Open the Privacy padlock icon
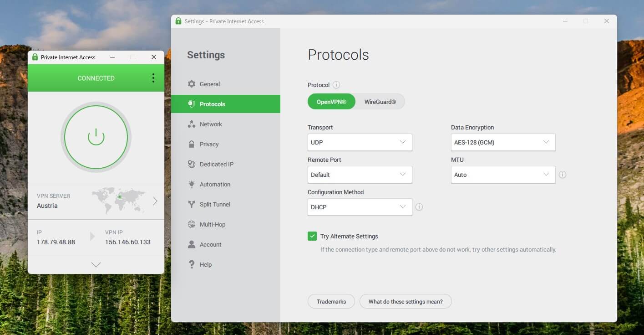Screen dimensions: 644x335 pos(192,144)
